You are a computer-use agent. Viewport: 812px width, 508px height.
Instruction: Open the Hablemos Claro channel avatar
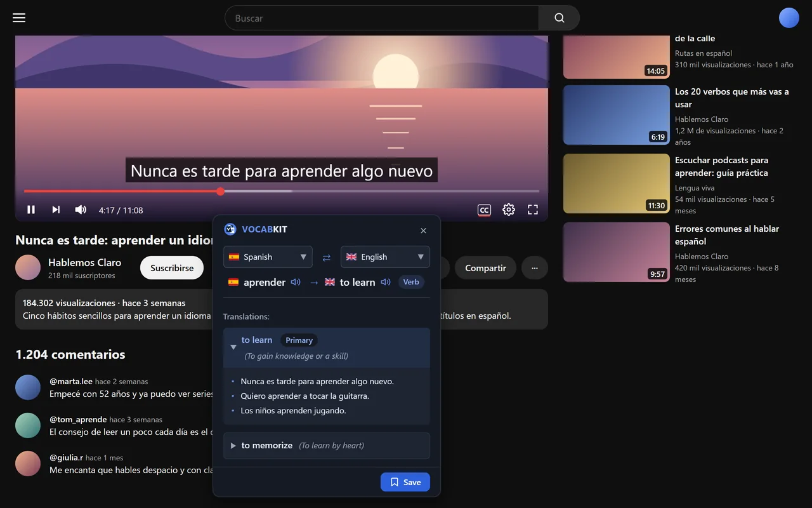click(x=28, y=267)
